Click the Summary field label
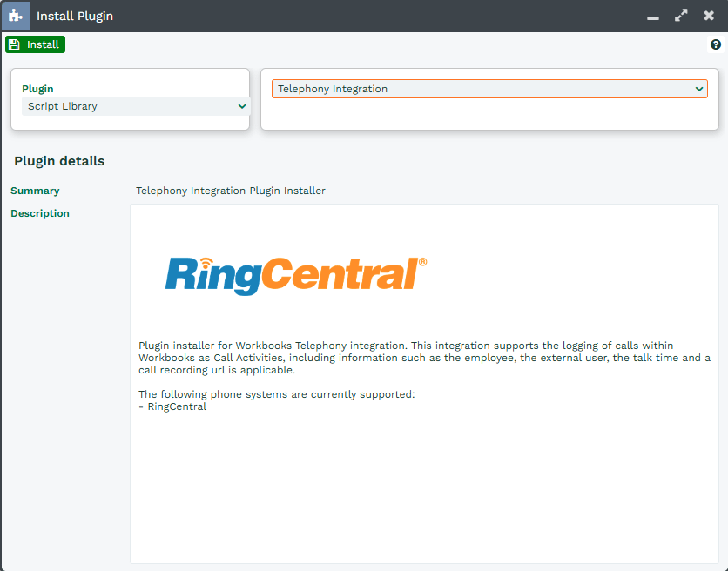This screenshot has height=571, width=728. 35,191
